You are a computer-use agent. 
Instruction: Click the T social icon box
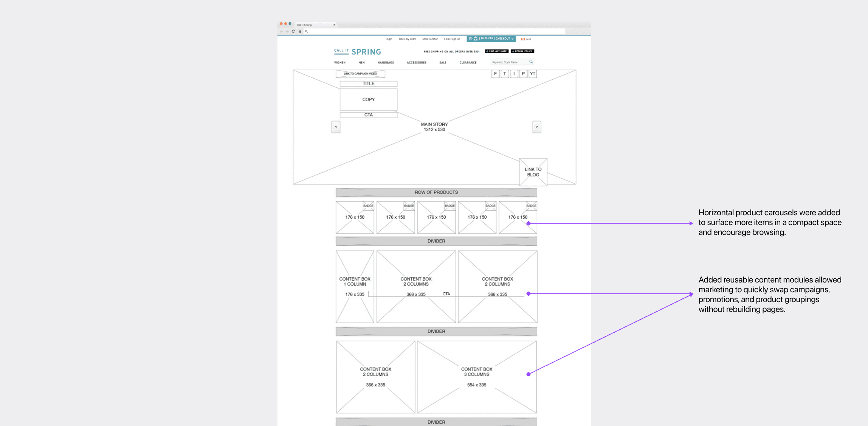[x=505, y=74]
